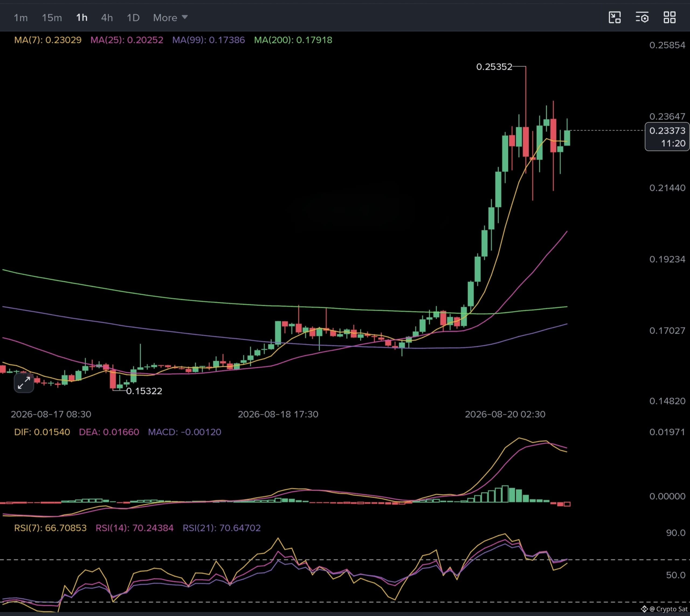Click the MA(99): 0.17386 indicator label
Screen dimensions: 690x616
[209, 40]
